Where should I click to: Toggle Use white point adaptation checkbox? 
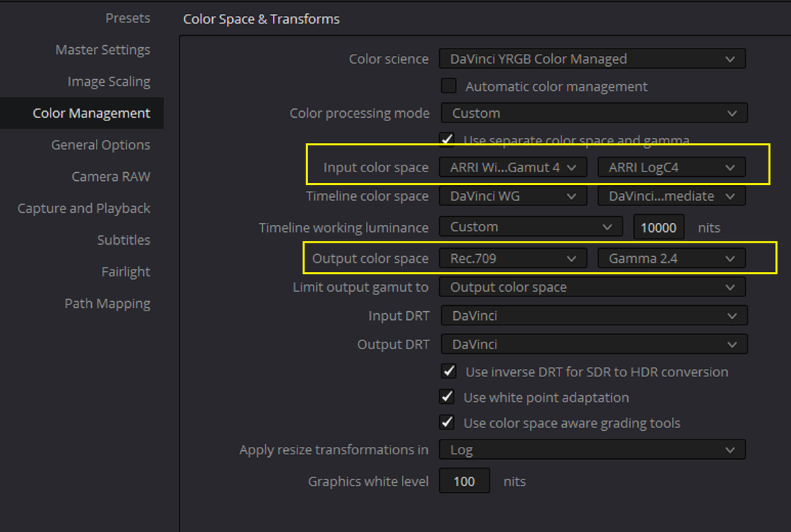pyautogui.click(x=447, y=397)
